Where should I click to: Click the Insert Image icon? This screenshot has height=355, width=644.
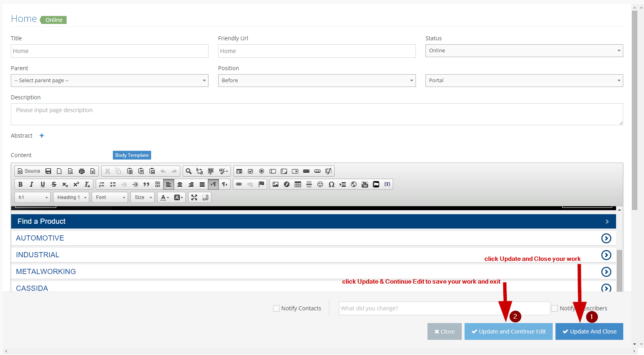click(x=276, y=184)
